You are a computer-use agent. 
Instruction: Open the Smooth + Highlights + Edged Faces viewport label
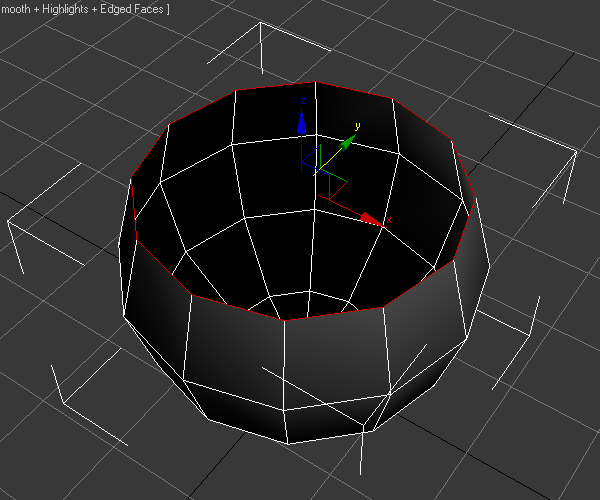click(85, 9)
